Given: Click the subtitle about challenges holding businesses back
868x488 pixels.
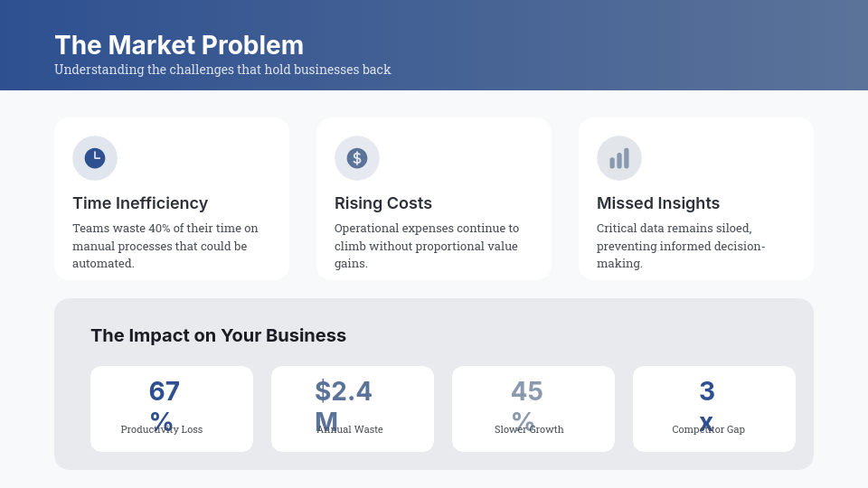Looking at the screenshot, I should pos(222,70).
